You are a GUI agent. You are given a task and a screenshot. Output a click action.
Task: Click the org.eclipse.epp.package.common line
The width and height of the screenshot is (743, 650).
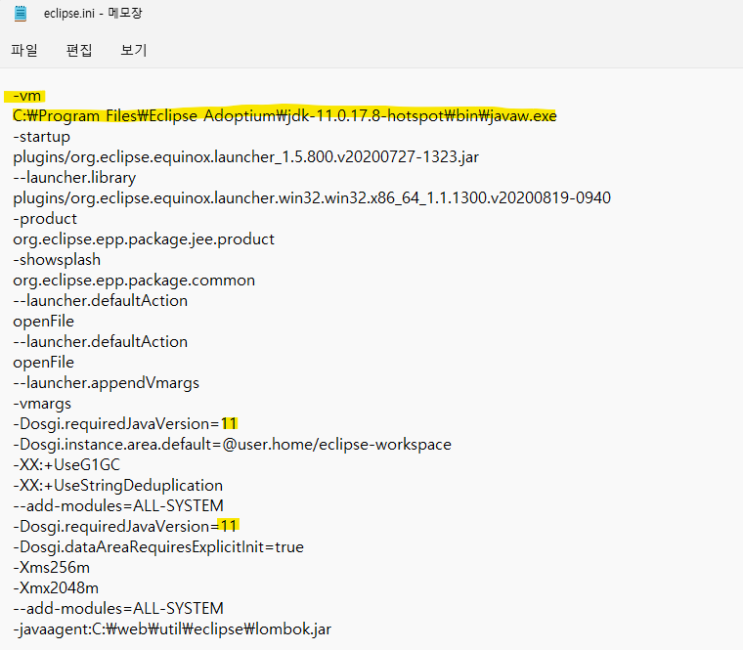coord(134,280)
